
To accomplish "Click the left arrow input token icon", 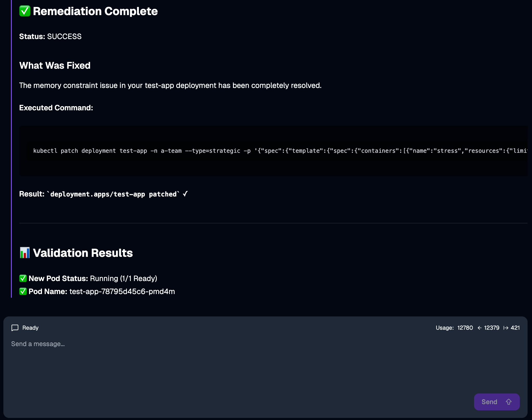I will [x=479, y=328].
